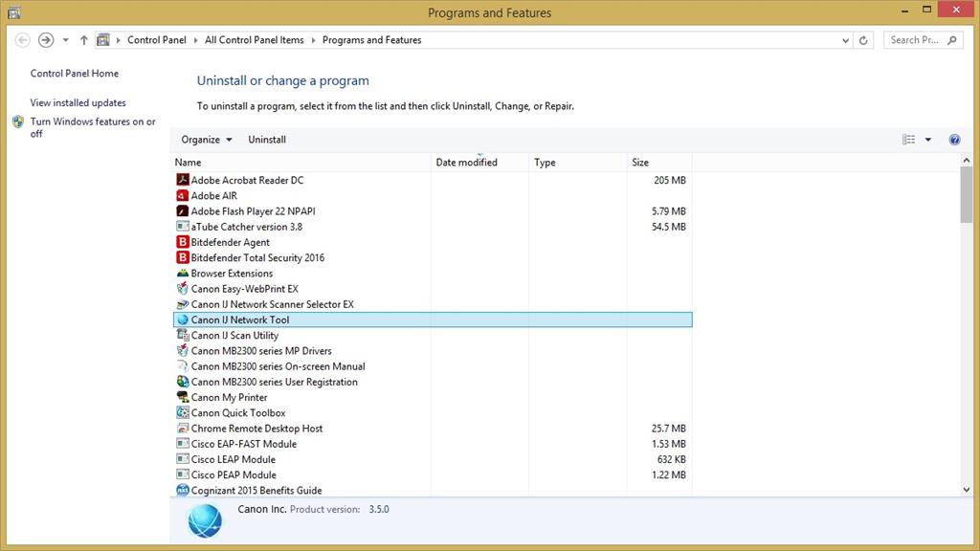This screenshot has height=551, width=980.
Task: Click the back navigation arrow
Action: 23,40
